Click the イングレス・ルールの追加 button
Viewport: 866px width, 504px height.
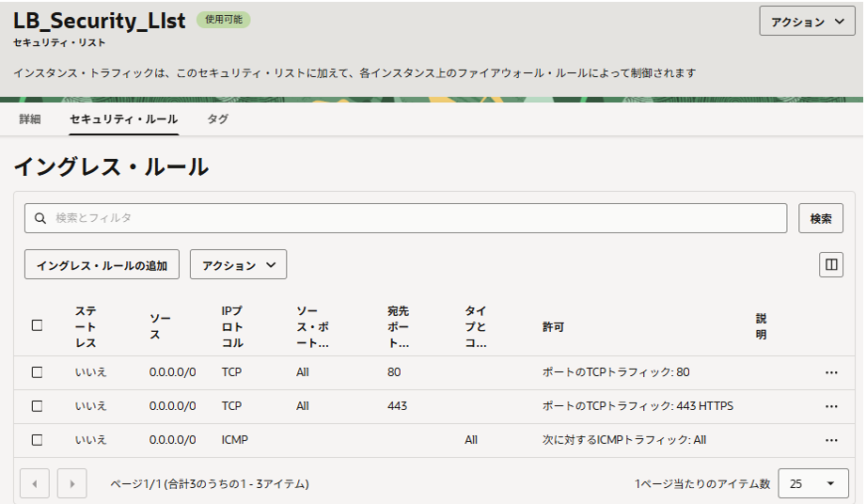tap(102, 265)
